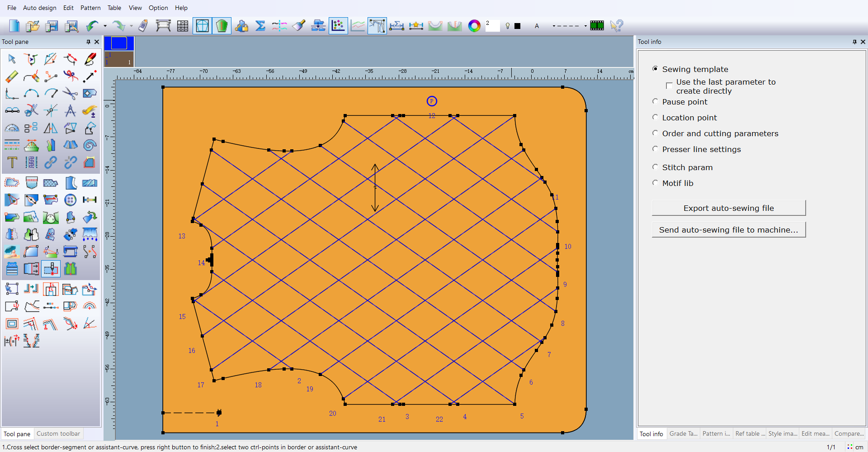Click the circled P pause marker on pattern
Screen dimensions: 868x452
pyautogui.click(x=432, y=101)
